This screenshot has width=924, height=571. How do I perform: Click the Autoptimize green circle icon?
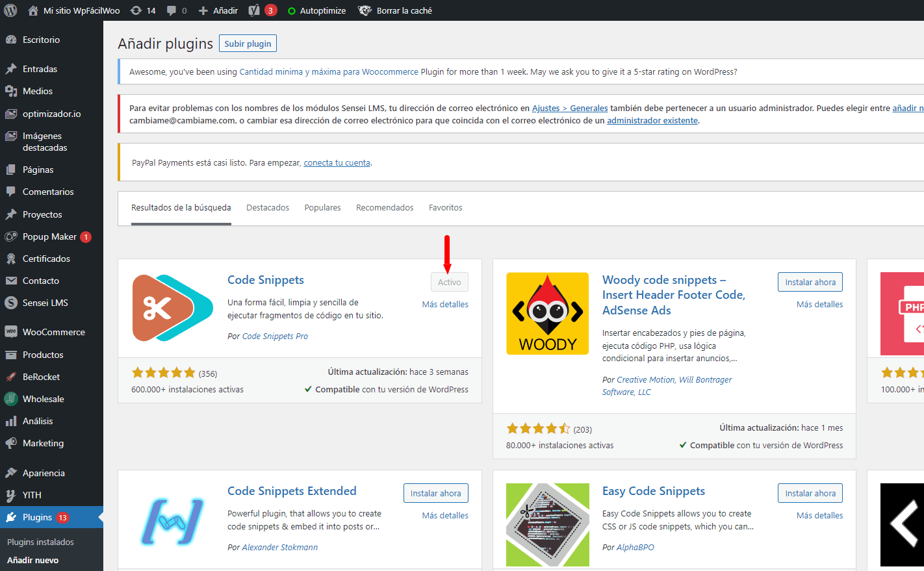(292, 11)
